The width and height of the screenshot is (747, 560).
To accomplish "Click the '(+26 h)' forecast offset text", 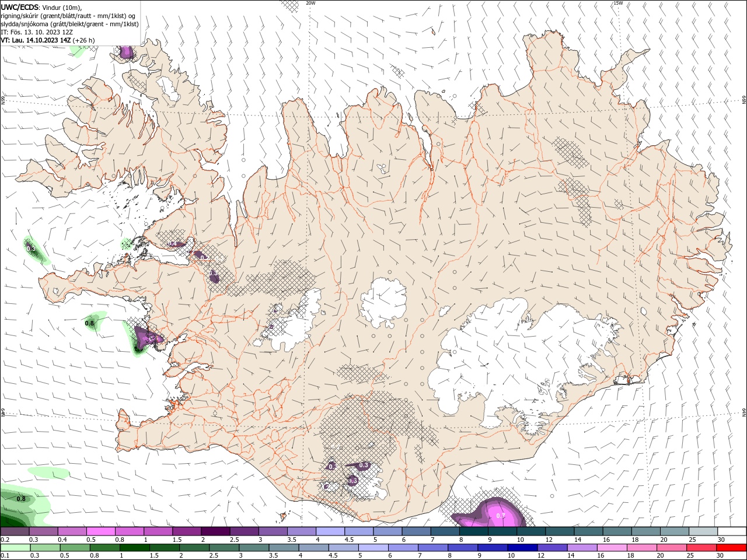I will point(84,40).
